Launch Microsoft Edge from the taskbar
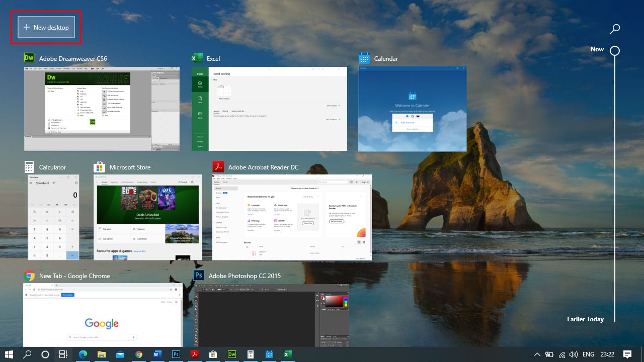 [x=83, y=354]
